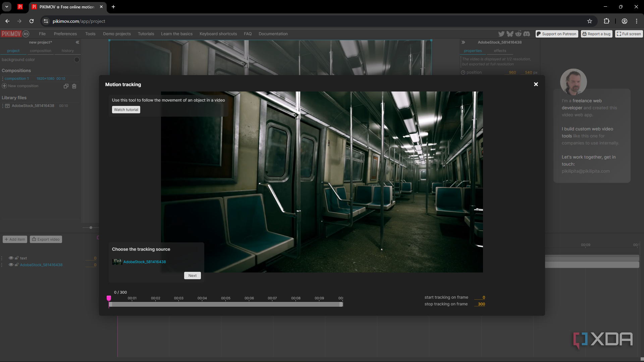Toggle visibility of AdobeStock_581416438 layer

(x=11, y=265)
